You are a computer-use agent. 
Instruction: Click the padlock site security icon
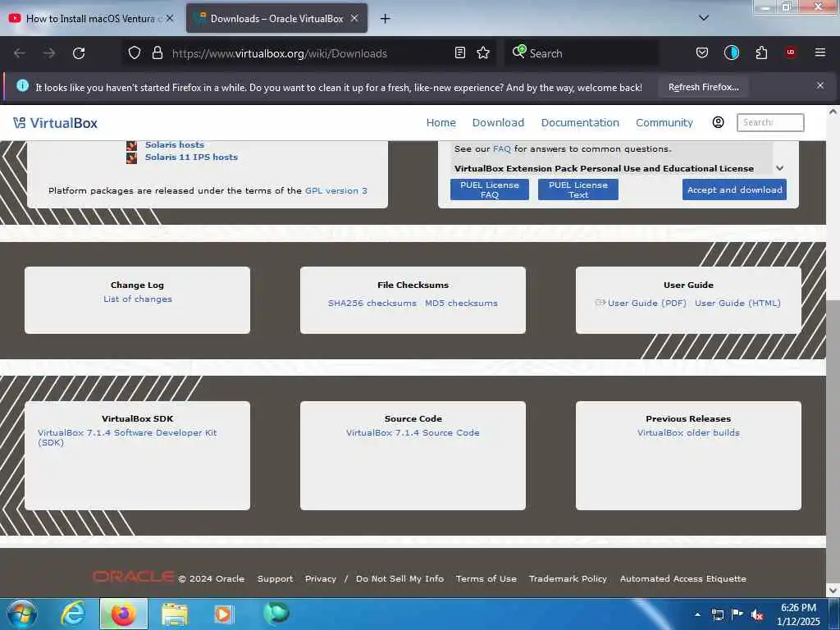click(157, 53)
